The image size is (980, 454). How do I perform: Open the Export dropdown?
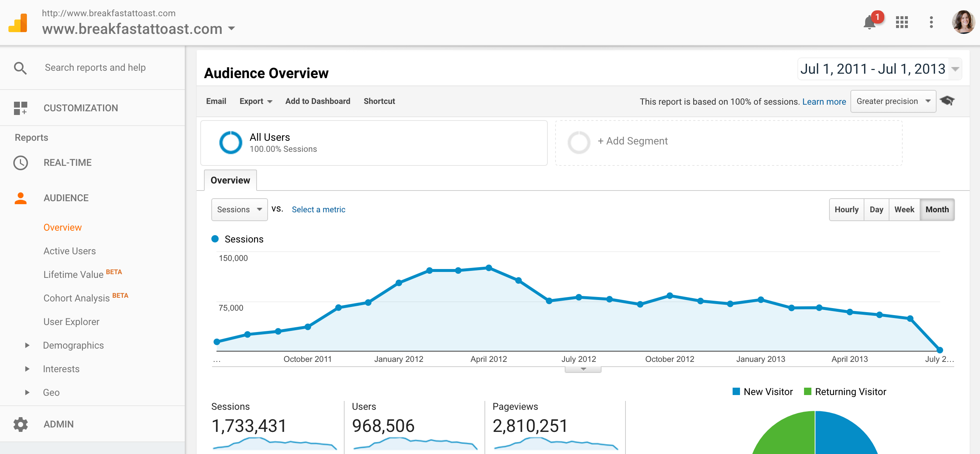tap(255, 101)
